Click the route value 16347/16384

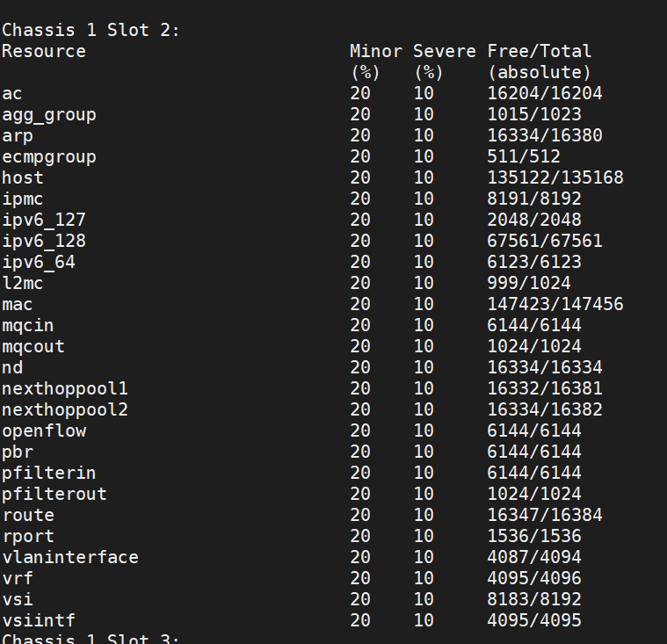[545, 515]
